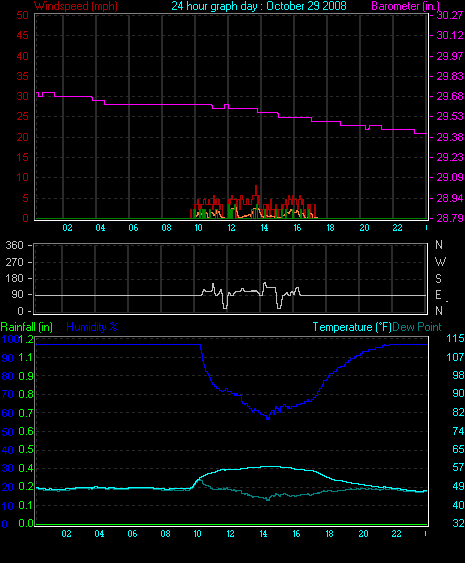Click rainfall axis value 0.1
Viewport: 465px width, 563px height.
point(26,505)
